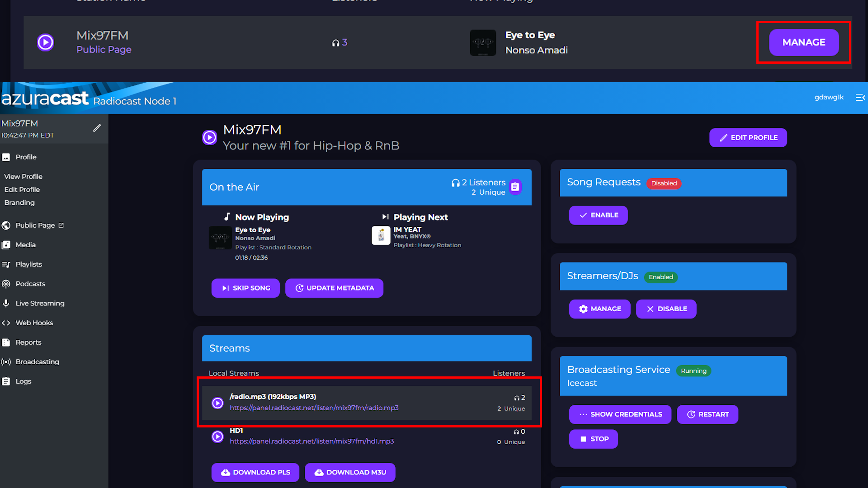Open Podcasts in the sidebar

(x=30, y=284)
